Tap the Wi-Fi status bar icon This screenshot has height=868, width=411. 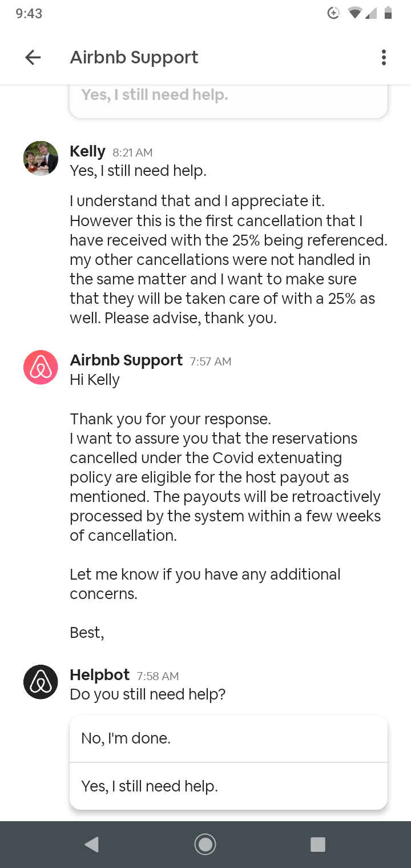pyautogui.click(x=355, y=13)
